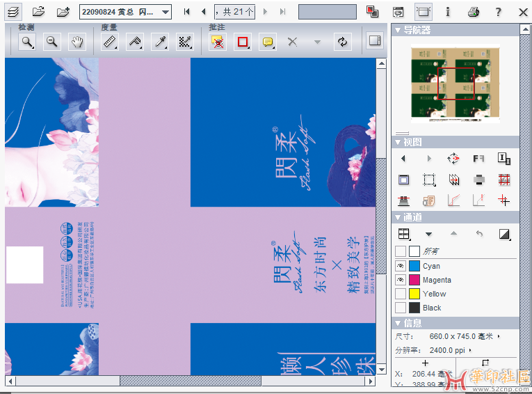Click the page count field 共21个

[x=235, y=12]
